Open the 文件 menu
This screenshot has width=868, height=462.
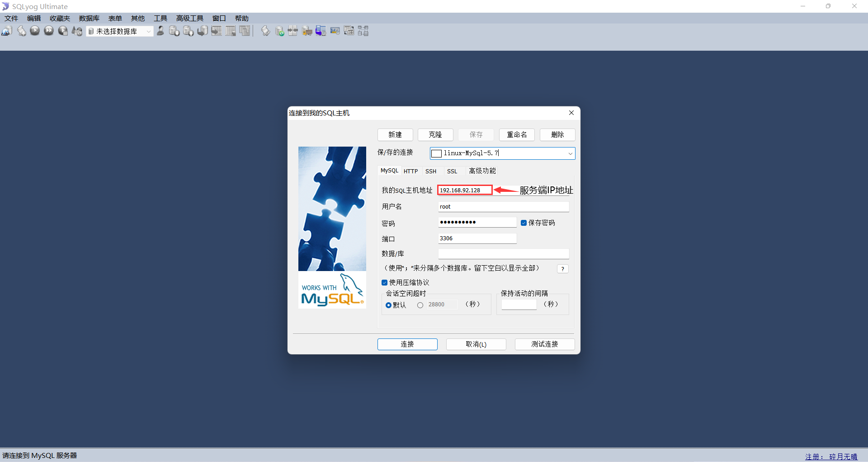(x=11, y=18)
